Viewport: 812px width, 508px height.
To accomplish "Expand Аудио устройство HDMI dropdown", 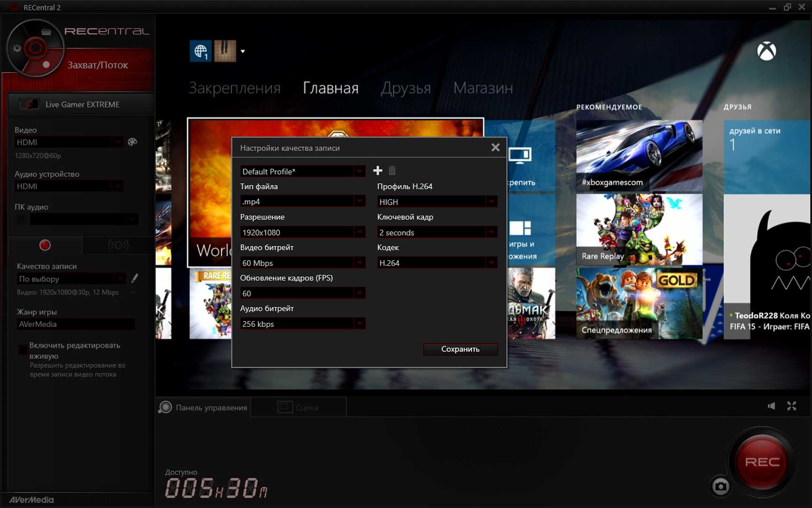I will (x=117, y=186).
